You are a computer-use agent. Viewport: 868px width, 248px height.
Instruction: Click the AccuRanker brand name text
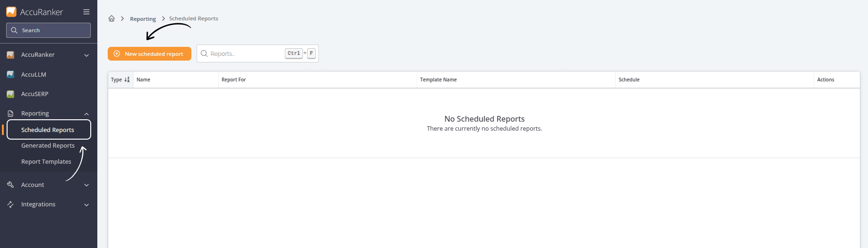[x=42, y=12]
